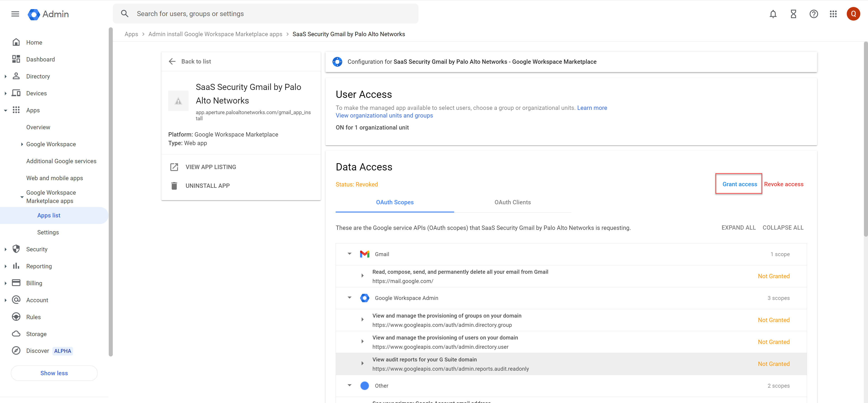
Task: Open Google apps grid launcher
Action: (x=833, y=14)
